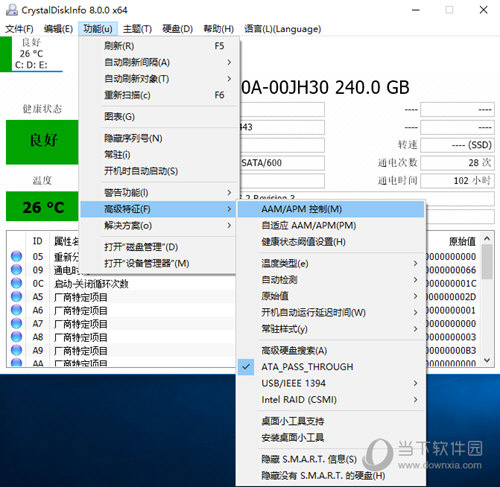Open 健康状态阈值设置(H)
The image size is (500, 487).
click(331, 242)
